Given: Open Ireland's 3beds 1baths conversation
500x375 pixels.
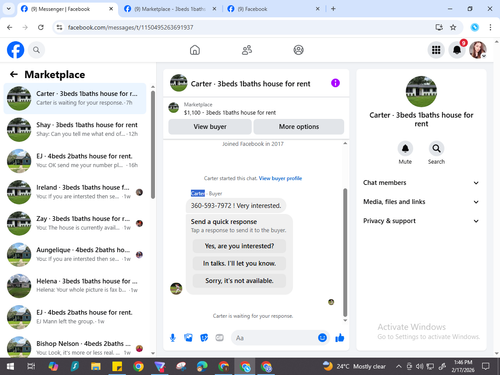Looking at the screenshot, I should (x=75, y=192).
